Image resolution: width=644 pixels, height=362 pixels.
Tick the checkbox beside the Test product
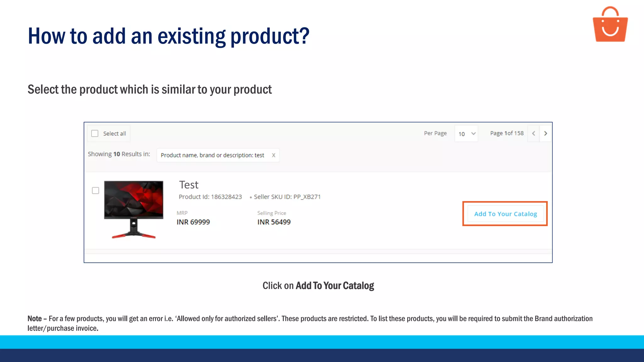pyautogui.click(x=96, y=190)
